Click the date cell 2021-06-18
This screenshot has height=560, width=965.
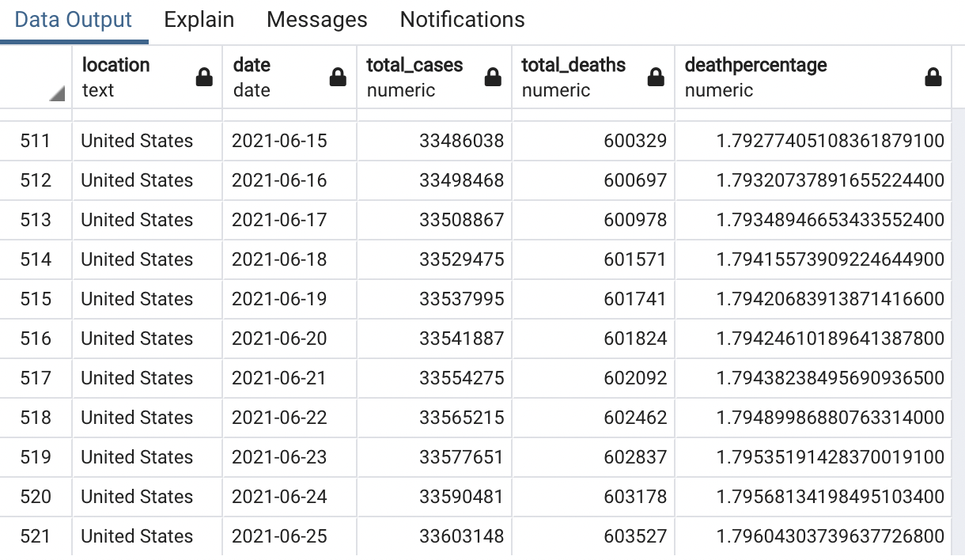pyautogui.click(x=279, y=259)
